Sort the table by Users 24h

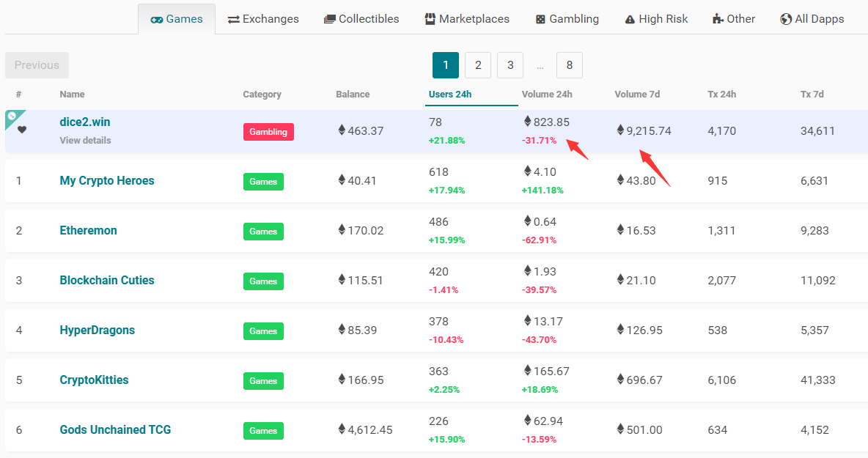click(x=450, y=94)
